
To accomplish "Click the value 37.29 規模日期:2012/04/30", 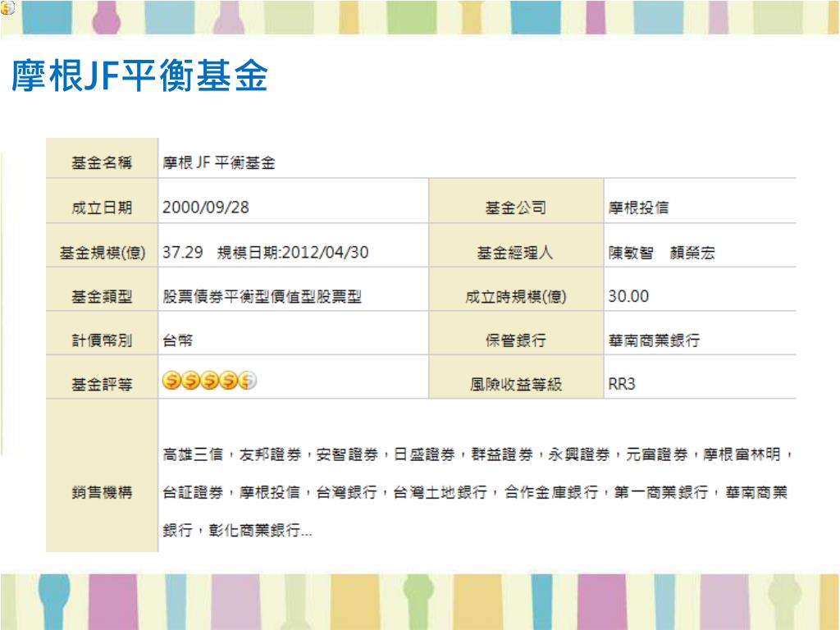I will pos(265,253).
